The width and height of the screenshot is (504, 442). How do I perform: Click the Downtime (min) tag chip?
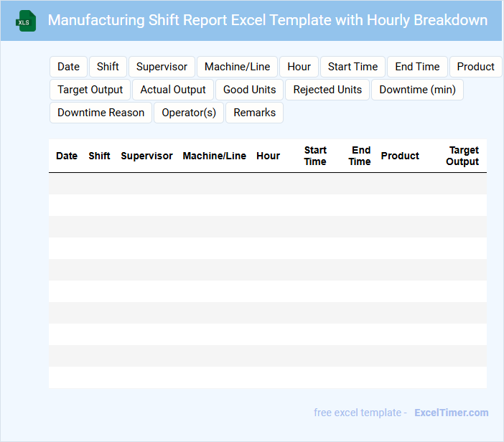417,90
